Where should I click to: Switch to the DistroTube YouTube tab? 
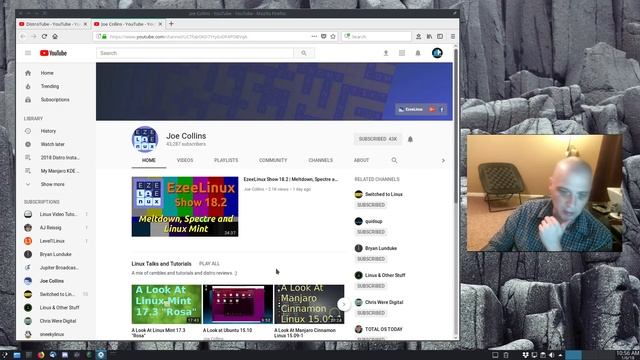[x=53, y=24]
